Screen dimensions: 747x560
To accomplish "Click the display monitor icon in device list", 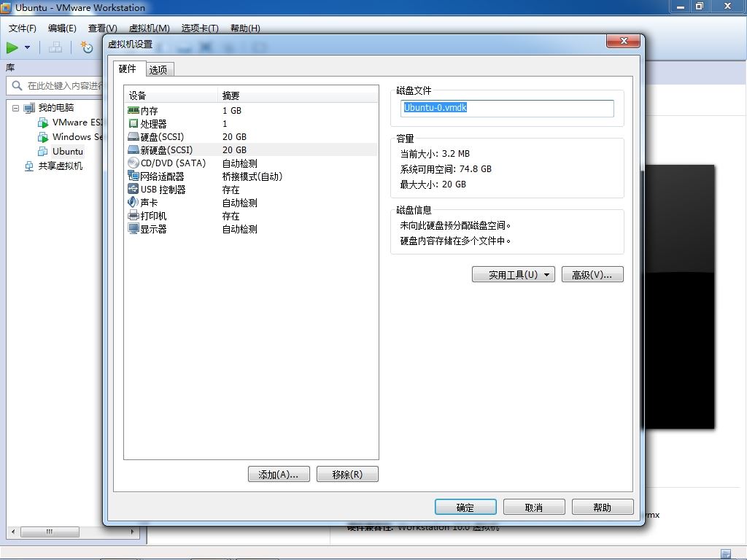I will click(133, 228).
